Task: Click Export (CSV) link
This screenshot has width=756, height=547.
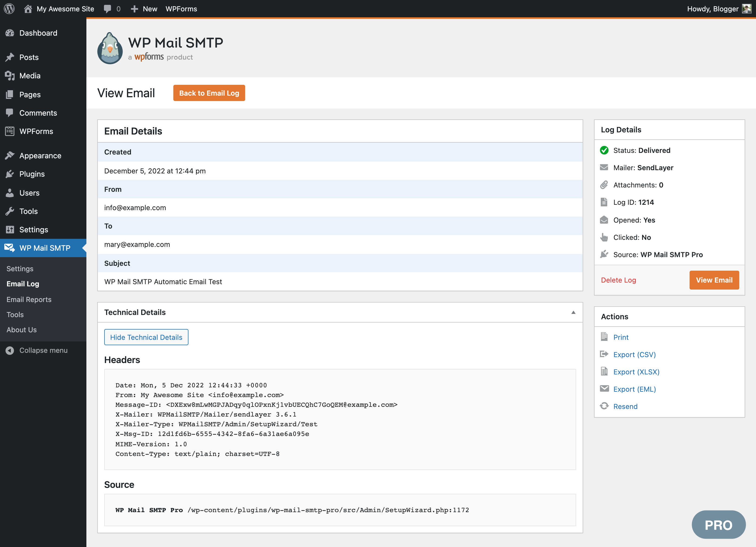Action: pos(634,354)
